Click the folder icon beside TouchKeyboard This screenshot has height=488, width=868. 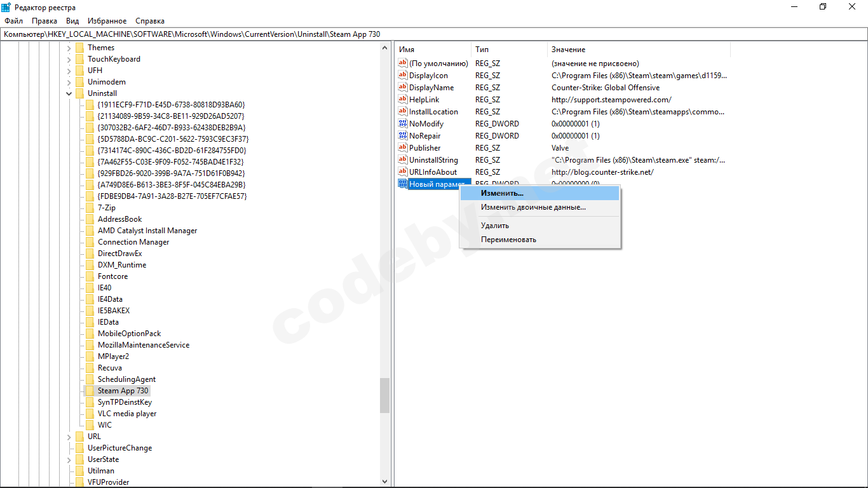pyautogui.click(x=79, y=59)
